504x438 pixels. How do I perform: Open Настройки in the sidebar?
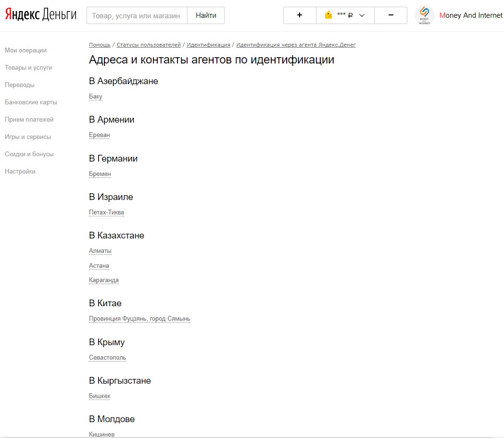[20, 172]
